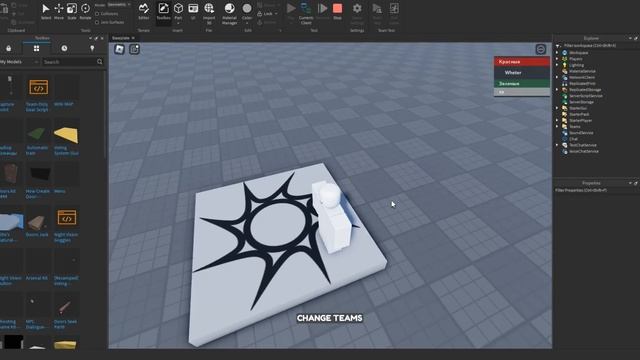Open the Toolbox recent clock tab
The width and height of the screenshot is (640, 360).
tap(64, 48)
